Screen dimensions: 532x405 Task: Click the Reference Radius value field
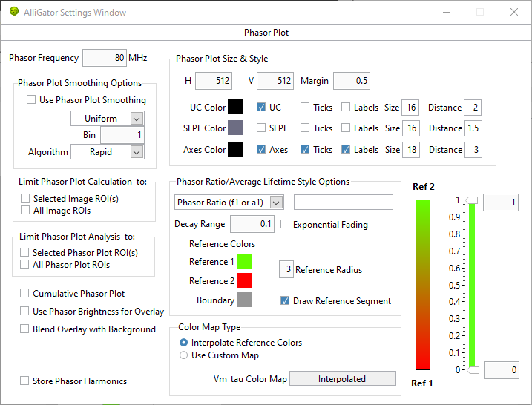pyautogui.click(x=286, y=269)
